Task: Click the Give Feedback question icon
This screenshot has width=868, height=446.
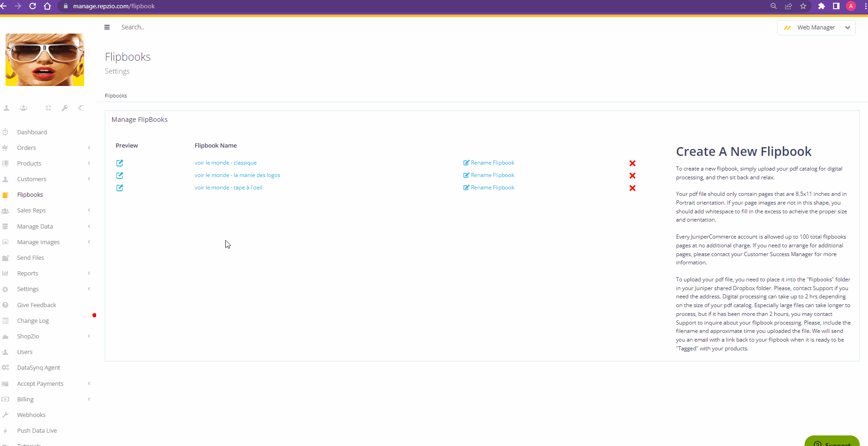Action: (6, 305)
